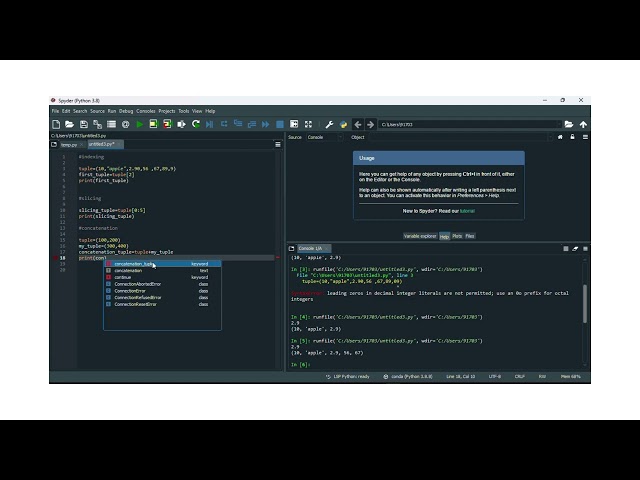Re-run the last script
Screen dimensions: 640x480
[196, 124]
